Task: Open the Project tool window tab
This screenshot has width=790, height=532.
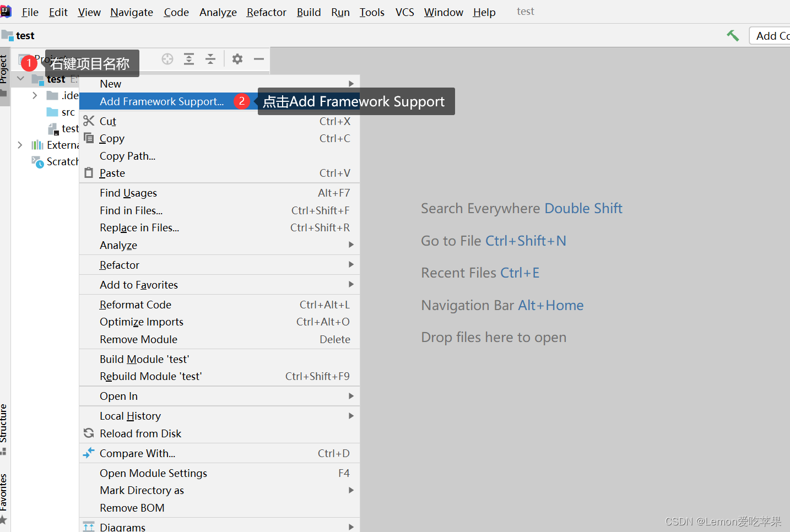Action: click(4, 76)
